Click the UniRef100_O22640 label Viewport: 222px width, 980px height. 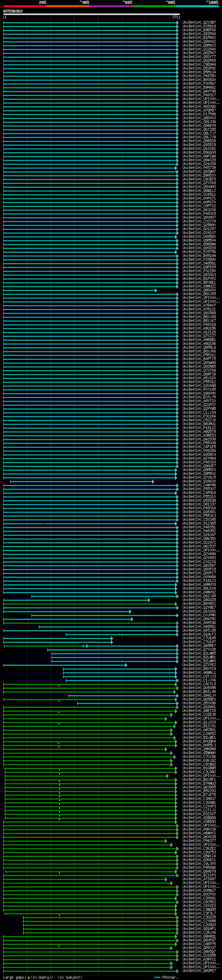[x=199, y=49]
